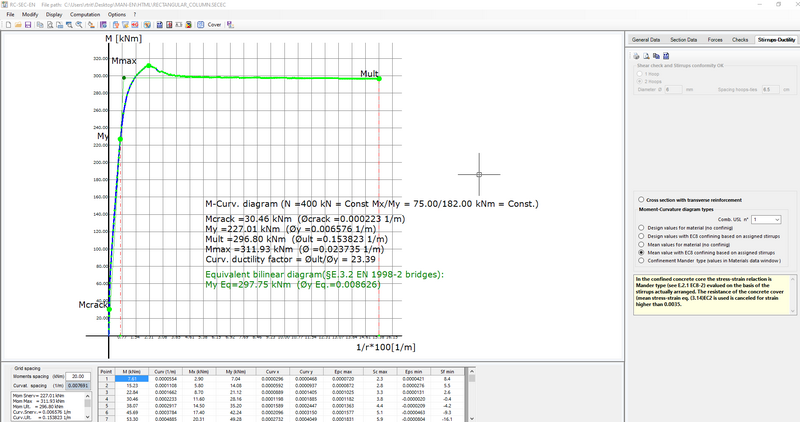
Task: Click the round blue-yellow diagram icon
Action: [147, 24]
